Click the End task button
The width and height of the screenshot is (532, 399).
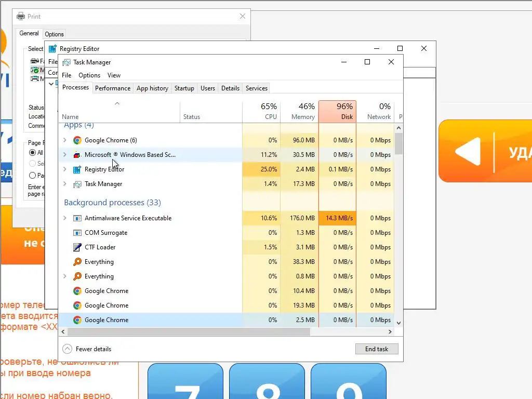[x=377, y=349]
